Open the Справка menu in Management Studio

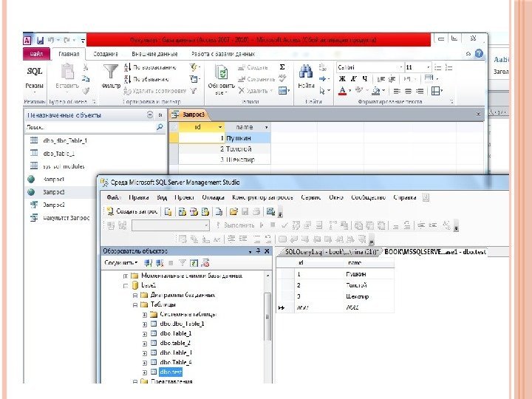pos(405,197)
